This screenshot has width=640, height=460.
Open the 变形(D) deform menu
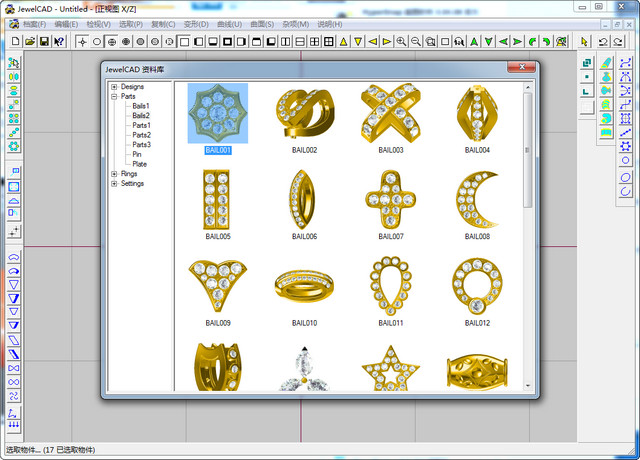click(x=196, y=24)
